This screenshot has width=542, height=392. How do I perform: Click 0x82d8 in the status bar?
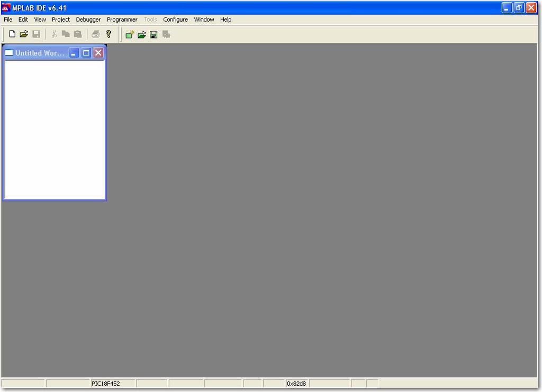click(x=296, y=384)
